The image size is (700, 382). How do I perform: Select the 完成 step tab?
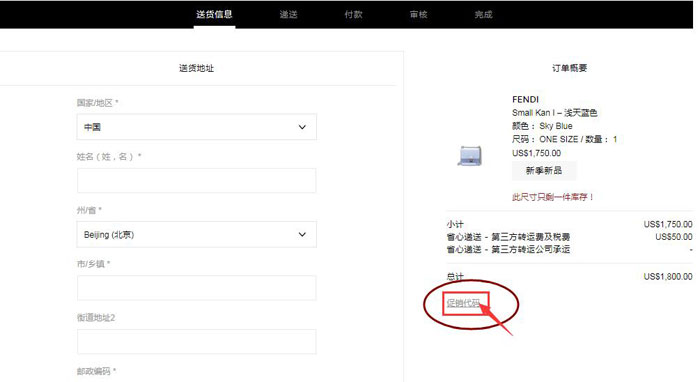[x=483, y=14]
